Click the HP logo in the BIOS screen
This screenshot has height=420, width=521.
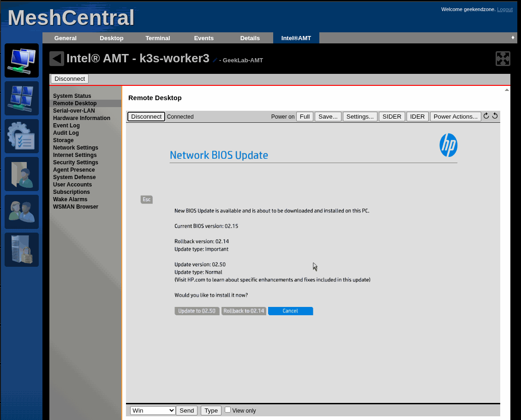coord(448,145)
